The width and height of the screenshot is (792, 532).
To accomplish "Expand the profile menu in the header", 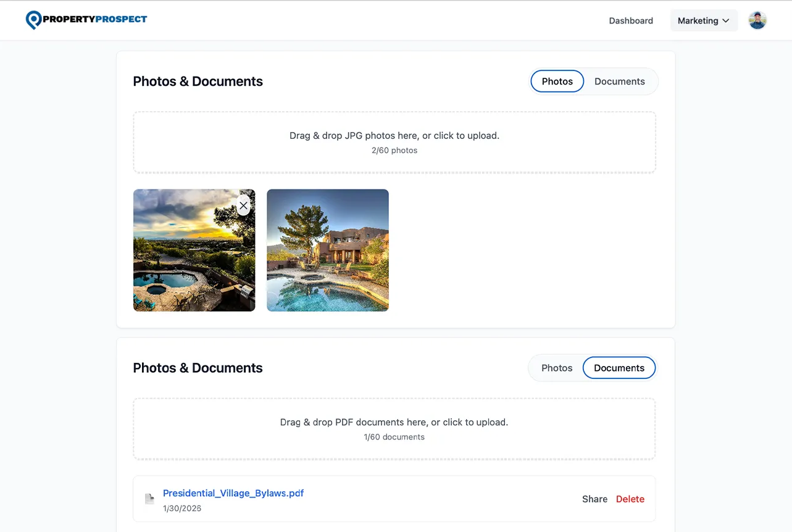I will pos(757,20).
